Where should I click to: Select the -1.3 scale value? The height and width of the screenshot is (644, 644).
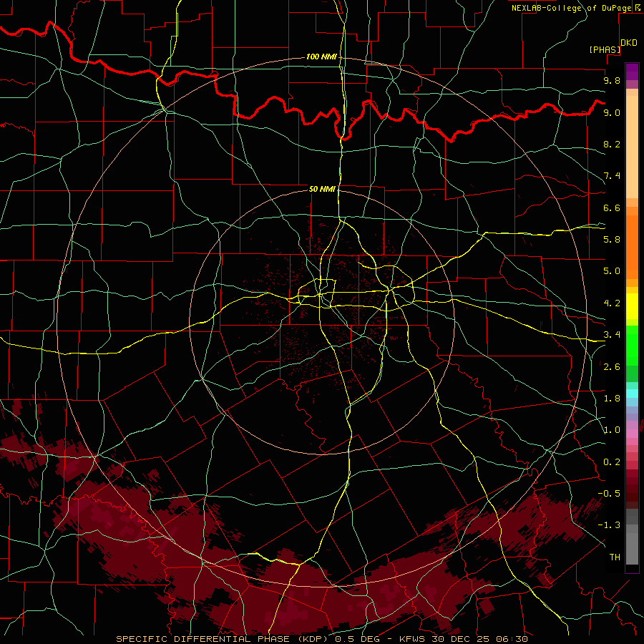coord(609,525)
